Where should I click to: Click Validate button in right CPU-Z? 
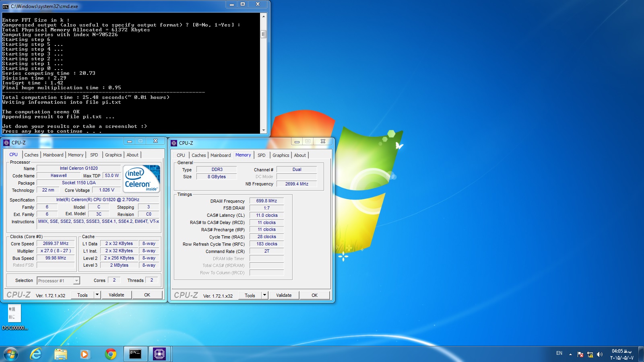tap(284, 295)
